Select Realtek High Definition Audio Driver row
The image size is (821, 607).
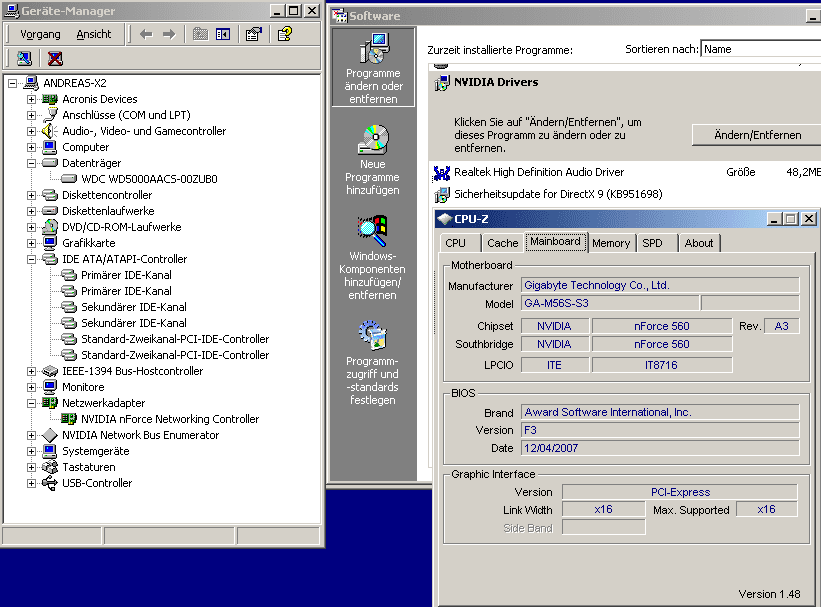coord(625,172)
